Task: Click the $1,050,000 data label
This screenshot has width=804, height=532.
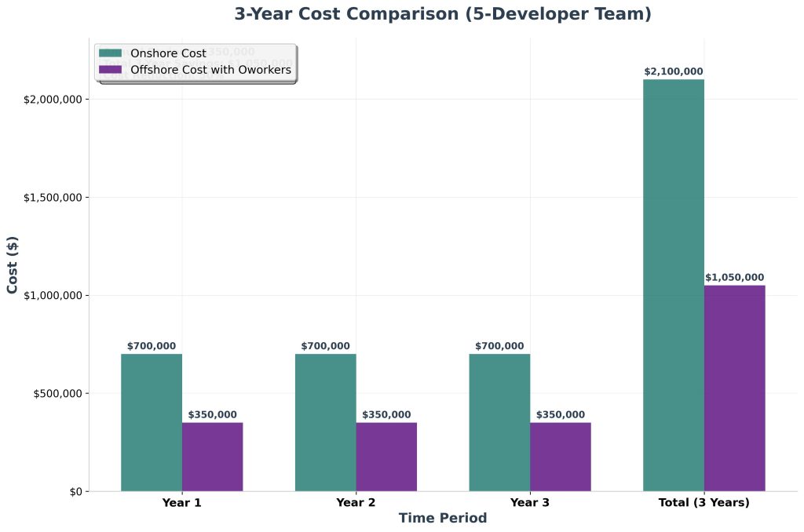Action: point(735,276)
